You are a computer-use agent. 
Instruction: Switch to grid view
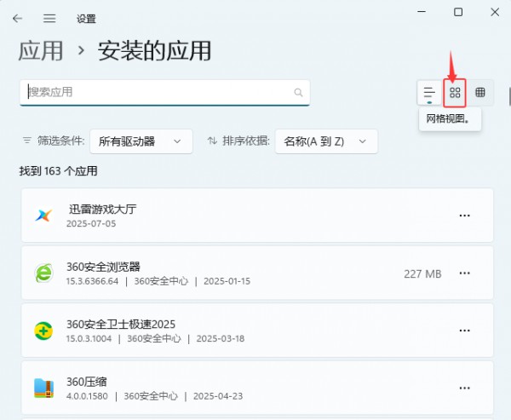pyautogui.click(x=455, y=93)
